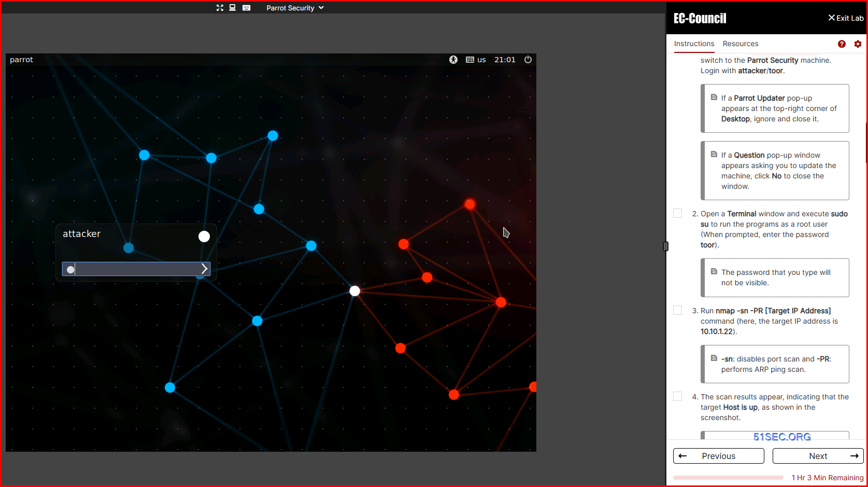Click the note icon beside Question pop-up note
The image size is (868, 487).
[714, 155]
